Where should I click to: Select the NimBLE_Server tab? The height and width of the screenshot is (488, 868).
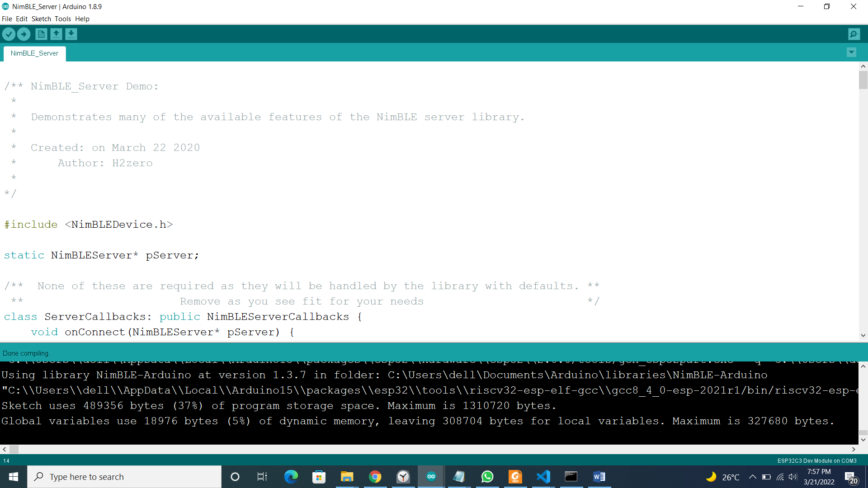tap(34, 53)
